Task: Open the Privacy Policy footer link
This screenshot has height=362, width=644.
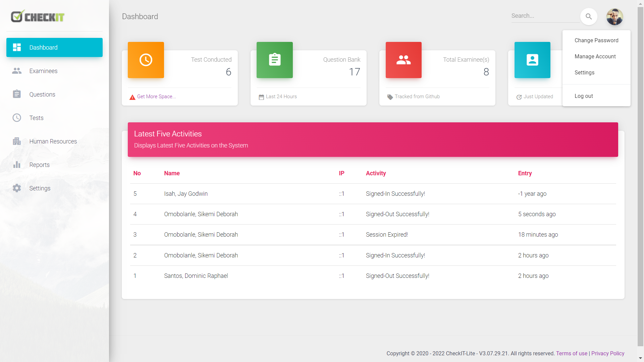Action: pyautogui.click(x=607, y=353)
